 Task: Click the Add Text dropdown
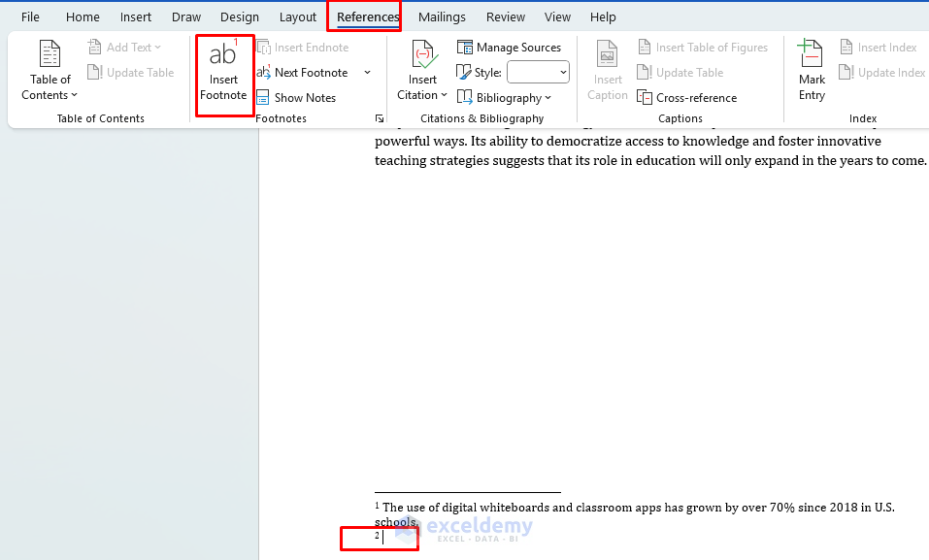tap(124, 47)
